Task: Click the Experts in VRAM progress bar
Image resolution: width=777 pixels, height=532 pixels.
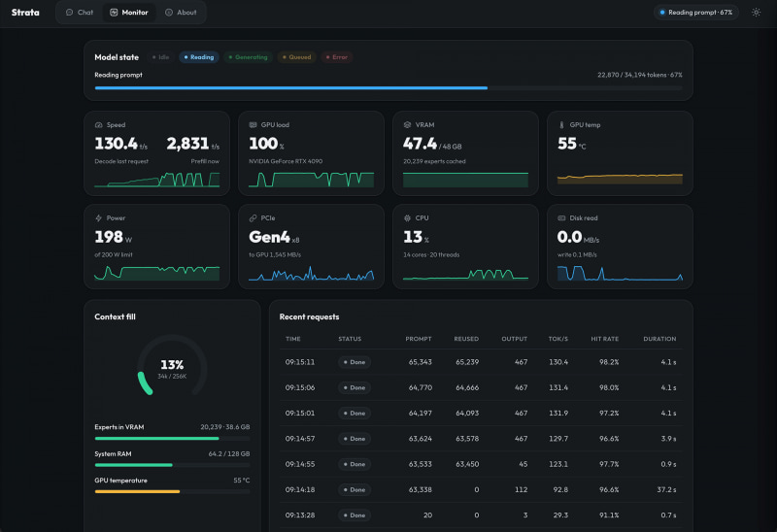Action: point(172,439)
